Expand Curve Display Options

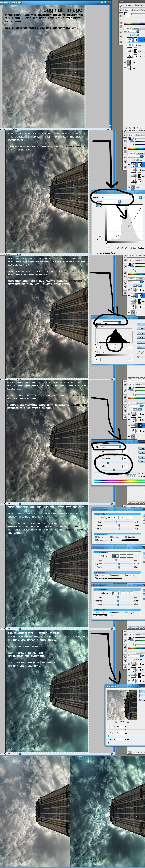pos(98,253)
